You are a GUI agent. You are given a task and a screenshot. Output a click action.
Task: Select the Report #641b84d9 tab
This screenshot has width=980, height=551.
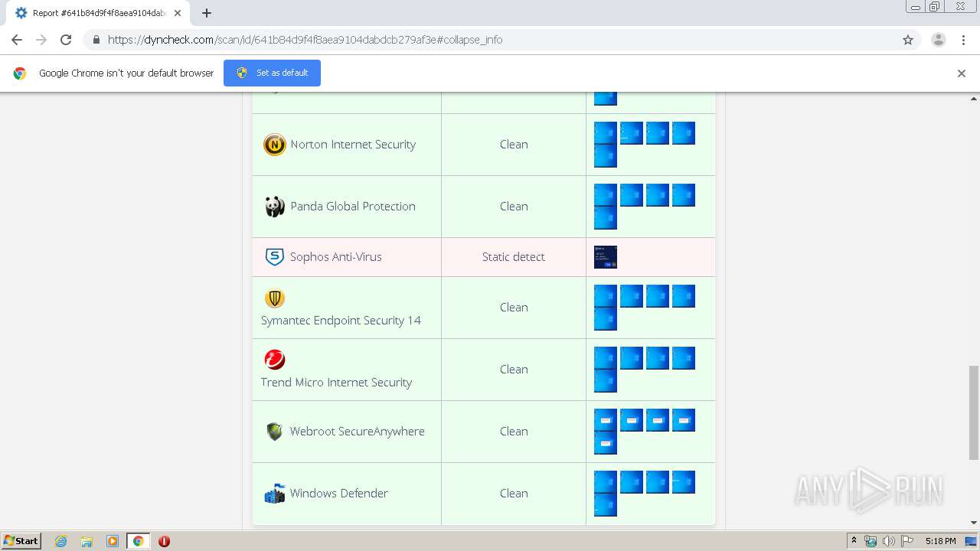(98, 13)
